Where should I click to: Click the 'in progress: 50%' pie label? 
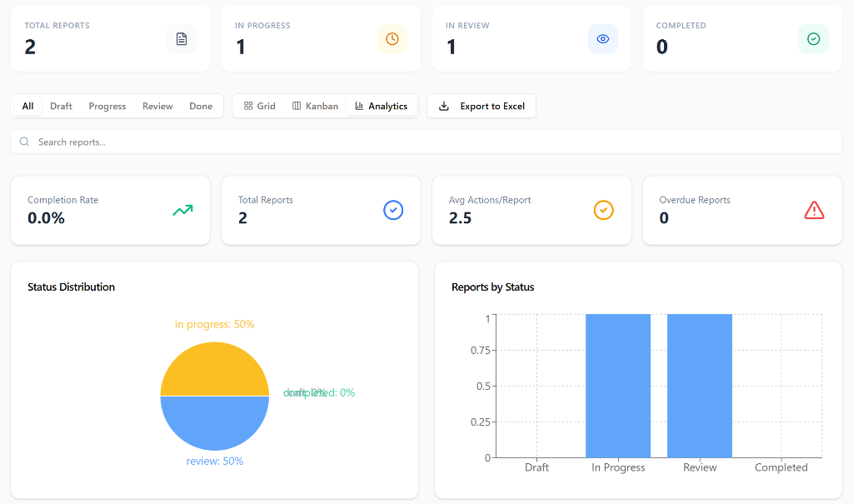(214, 324)
